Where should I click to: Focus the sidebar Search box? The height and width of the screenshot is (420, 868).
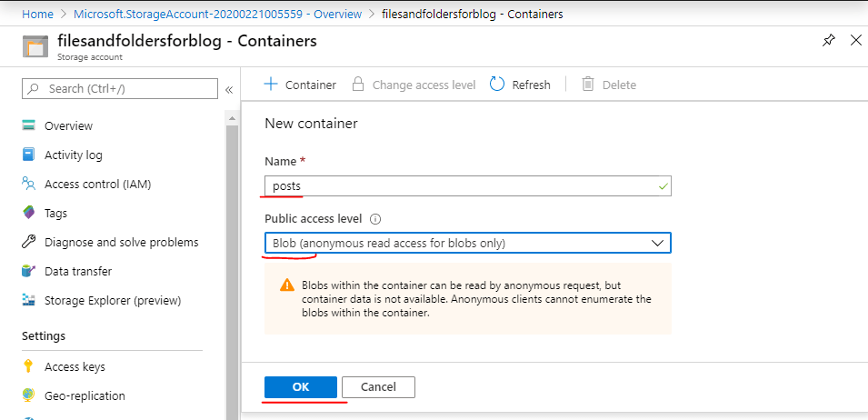(120, 88)
